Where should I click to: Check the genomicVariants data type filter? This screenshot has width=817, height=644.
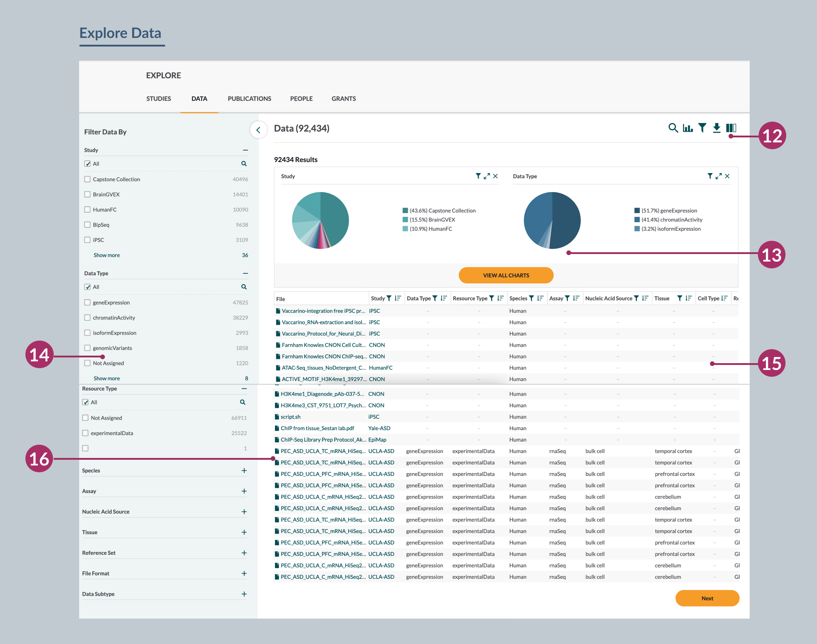[x=87, y=348]
